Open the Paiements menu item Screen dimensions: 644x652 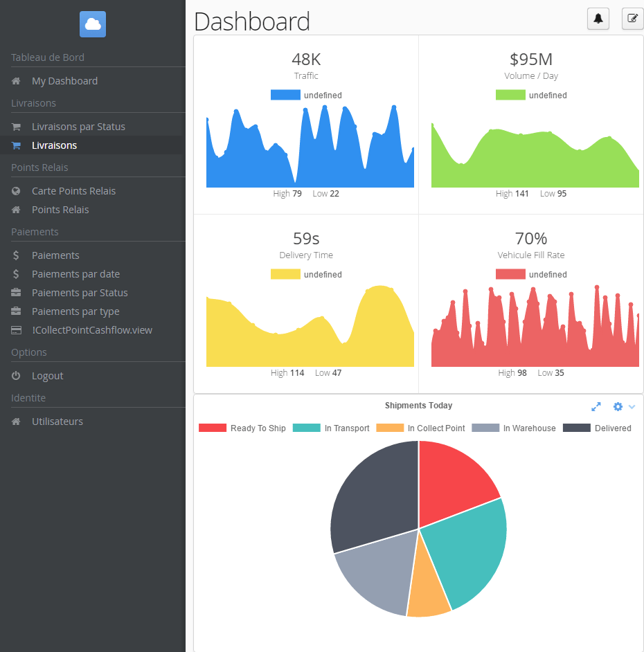point(55,255)
